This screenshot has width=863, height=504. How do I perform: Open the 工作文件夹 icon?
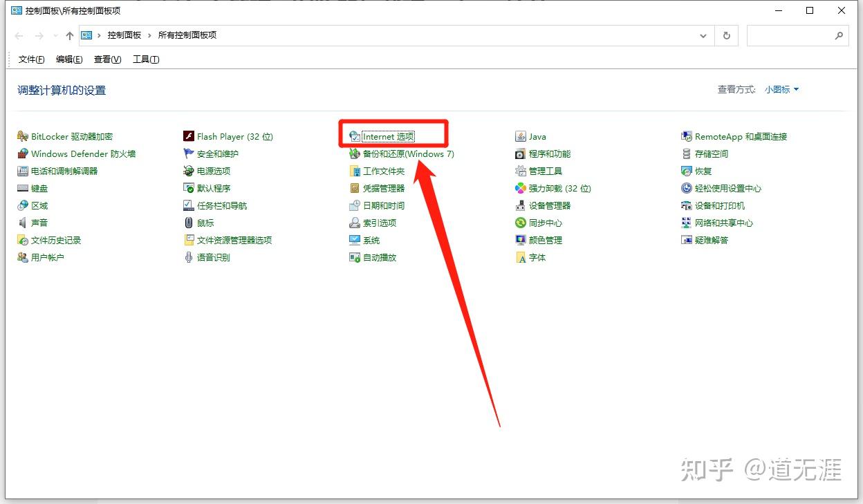tap(355, 171)
